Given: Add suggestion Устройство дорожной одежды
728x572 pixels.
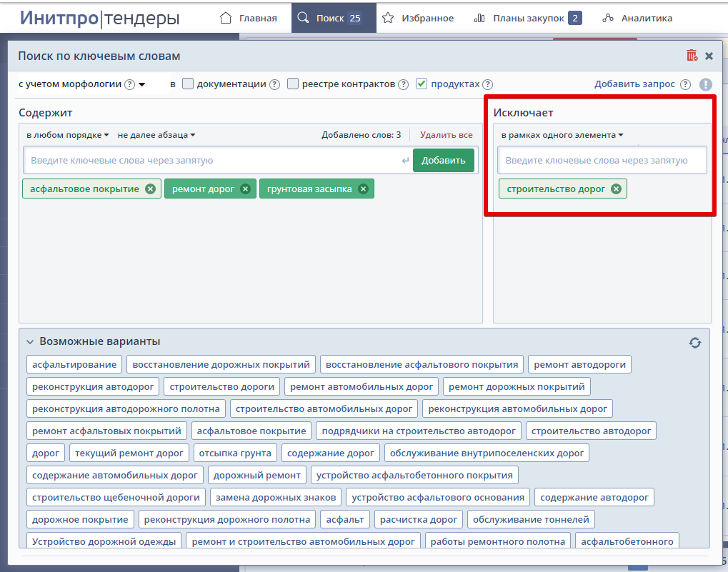Looking at the screenshot, I should tap(104, 541).
